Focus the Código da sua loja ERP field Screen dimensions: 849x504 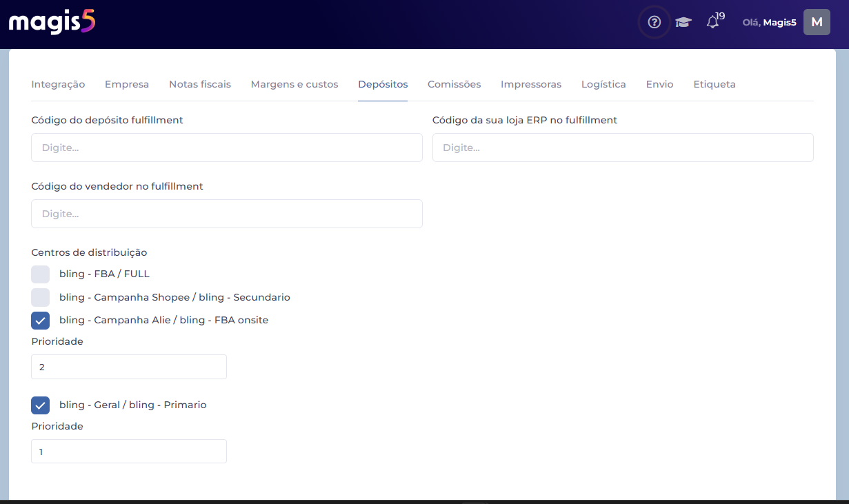tap(623, 148)
